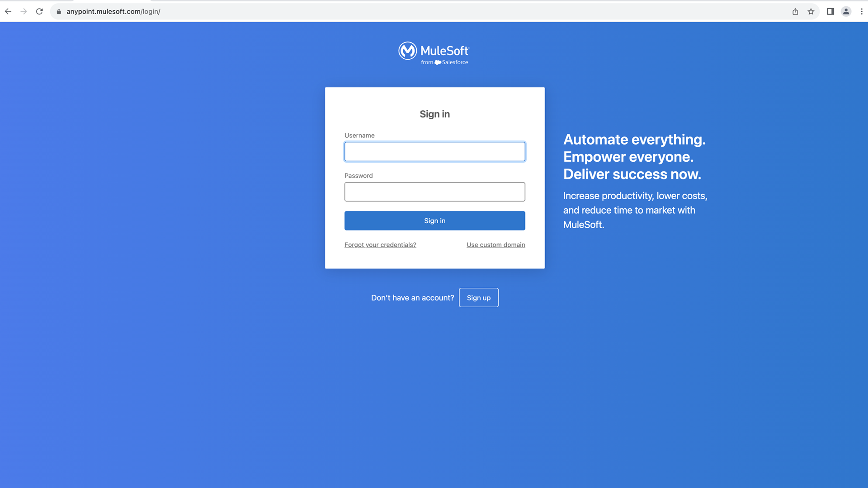Click the browser back arrow
The width and height of the screenshot is (868, 488).
click(8, 11)
